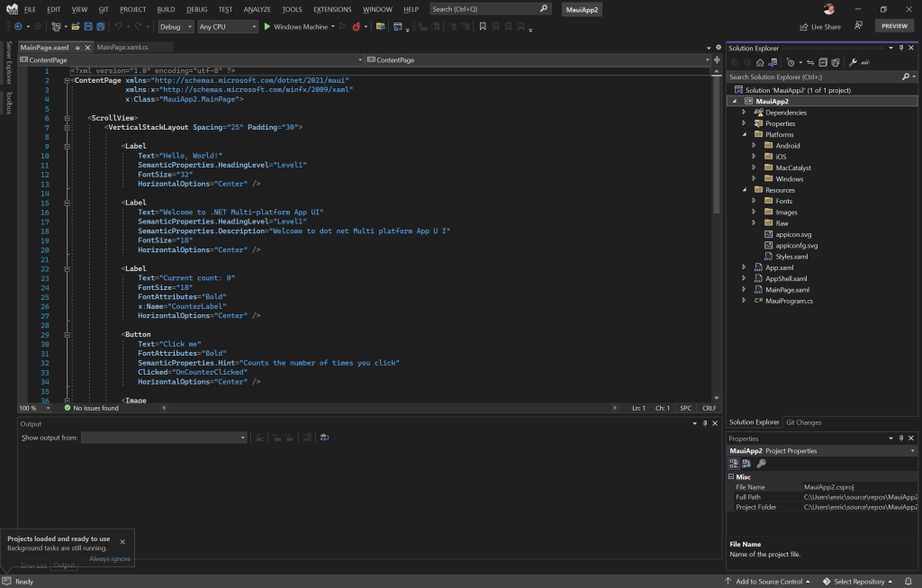Click the Always ignore link

click(x=110, y=559)
